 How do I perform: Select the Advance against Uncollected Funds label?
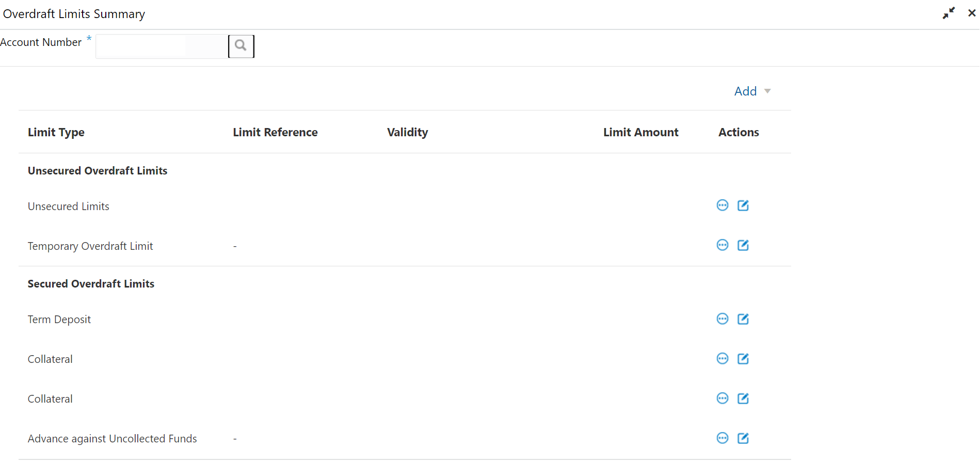click(x=113, y=439)
